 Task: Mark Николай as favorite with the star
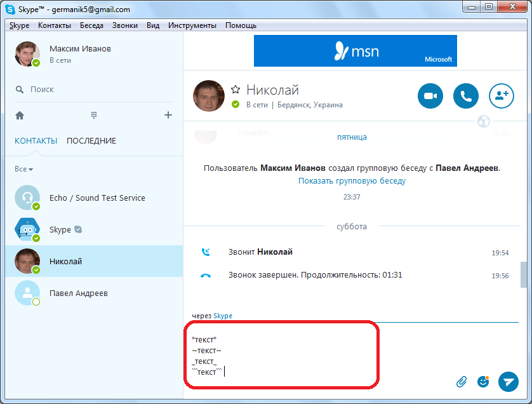tap(236, 90)
